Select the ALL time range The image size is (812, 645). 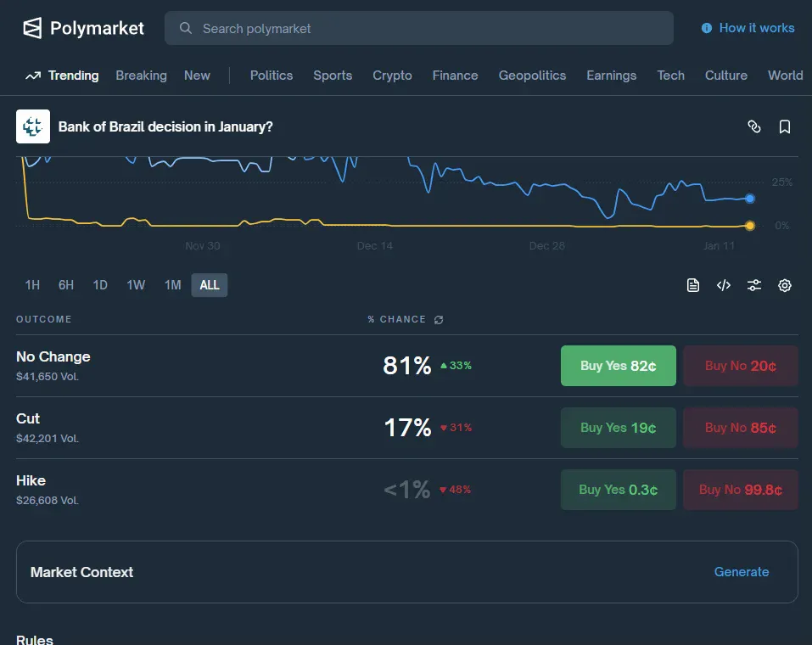(x=210, y=285)
